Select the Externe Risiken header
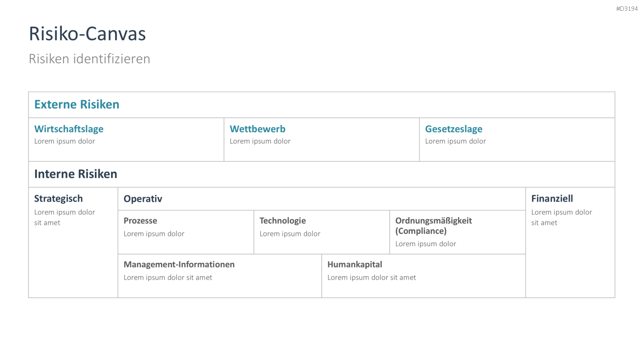The width and height of the screenshot is (644, 362). click(77, 104)
